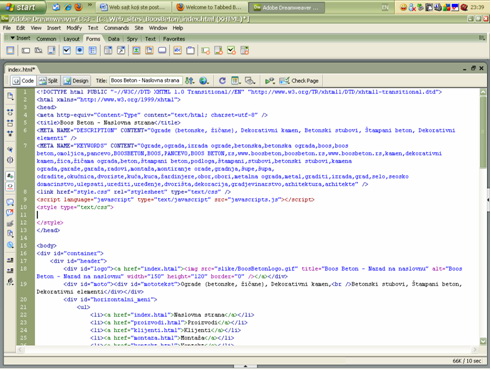Image resolution: width=491 pixels, height=370 pixels.
Task: Open the Modify menu
Action: [x=74, y=28]
